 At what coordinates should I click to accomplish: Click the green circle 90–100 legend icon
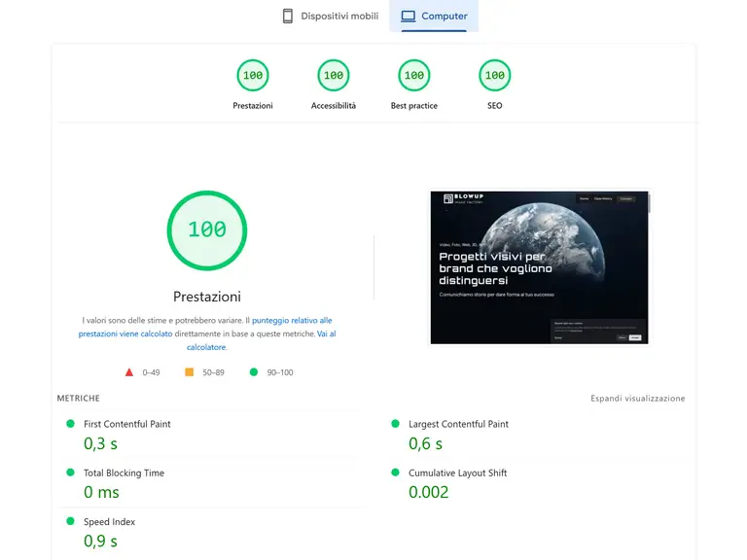coord(254,372)
